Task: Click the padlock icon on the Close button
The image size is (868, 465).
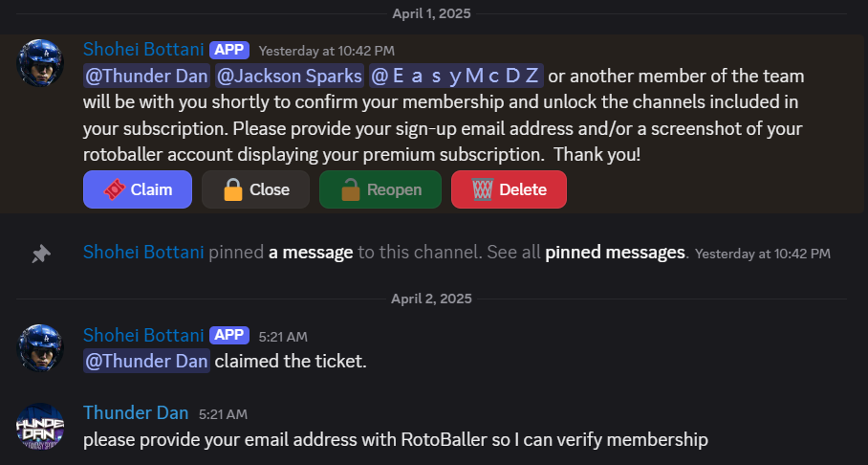Action: point(233,189)
